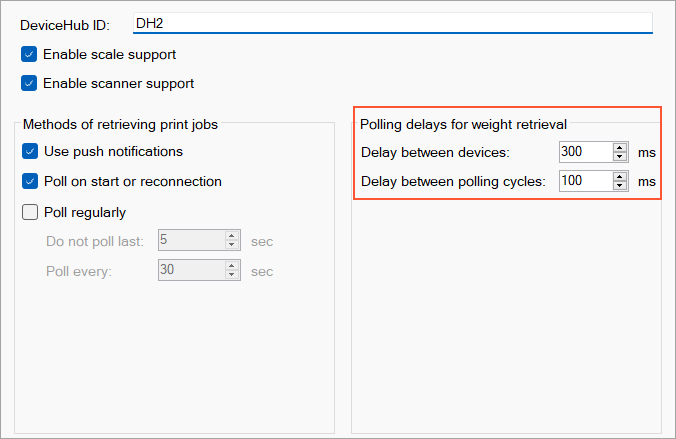Click down arrow on Do not poll last
Image resolution: width=676 pixels, height=439 pixels.
pos(232,245)
